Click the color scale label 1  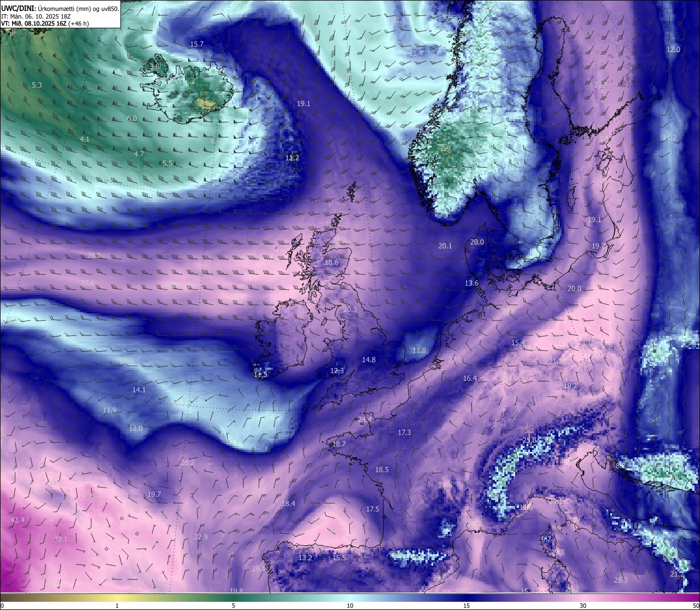click(117, 606)
